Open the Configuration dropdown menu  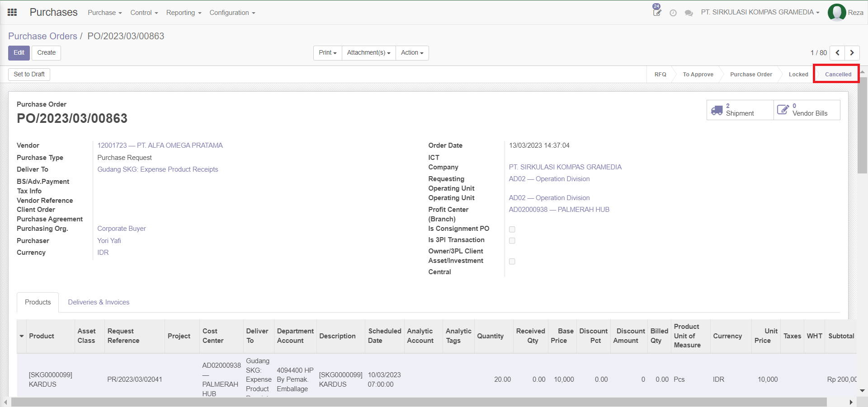(232, 13)
